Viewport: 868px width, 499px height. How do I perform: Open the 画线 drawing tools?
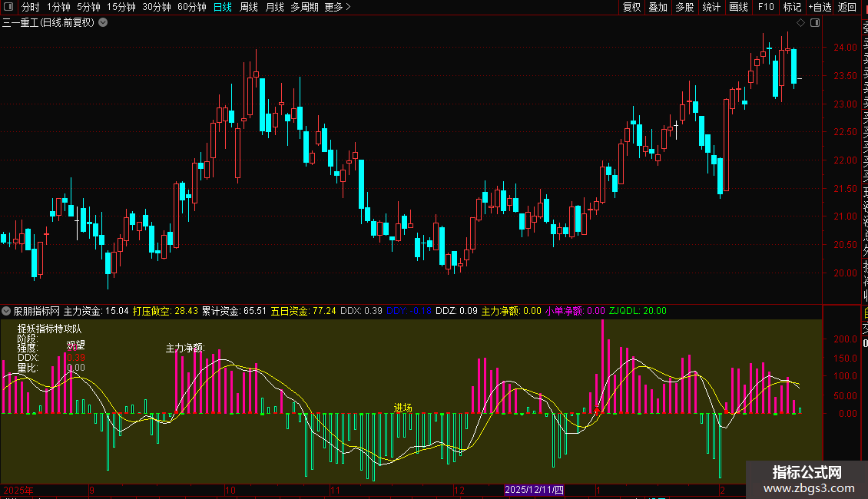click(x=738, y=7)
